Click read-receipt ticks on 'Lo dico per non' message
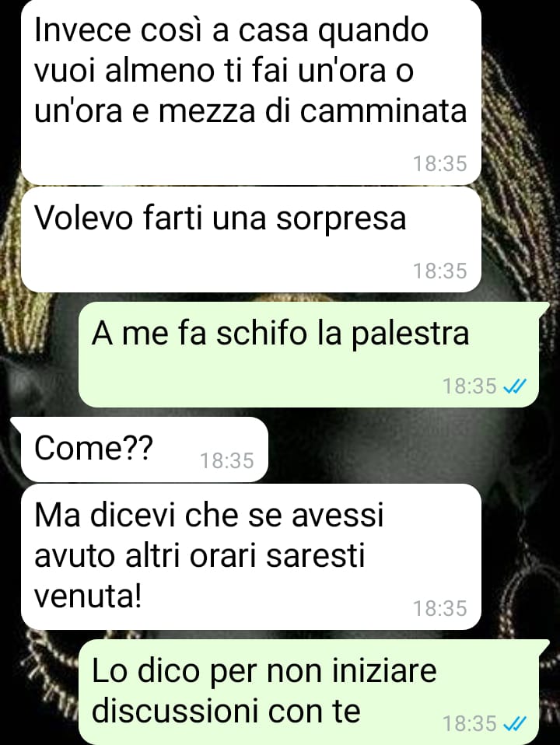Screen dimensions: 560x745 [x=515, y=724]
